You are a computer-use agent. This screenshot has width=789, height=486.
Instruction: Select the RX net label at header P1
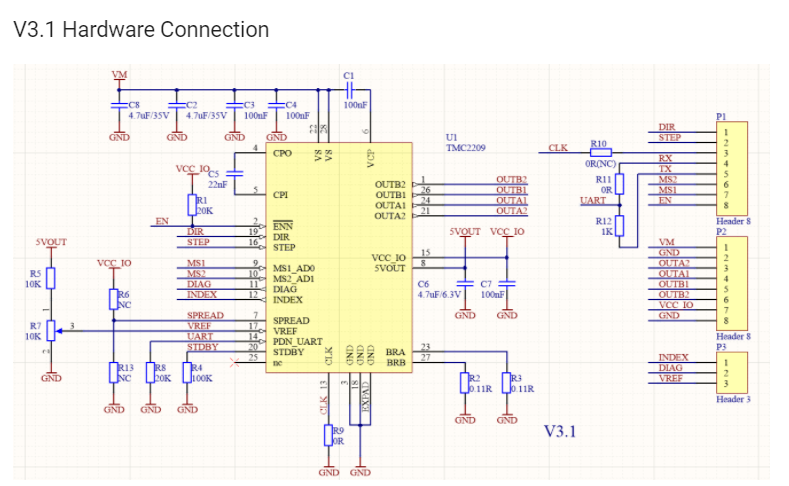[665, 158]
